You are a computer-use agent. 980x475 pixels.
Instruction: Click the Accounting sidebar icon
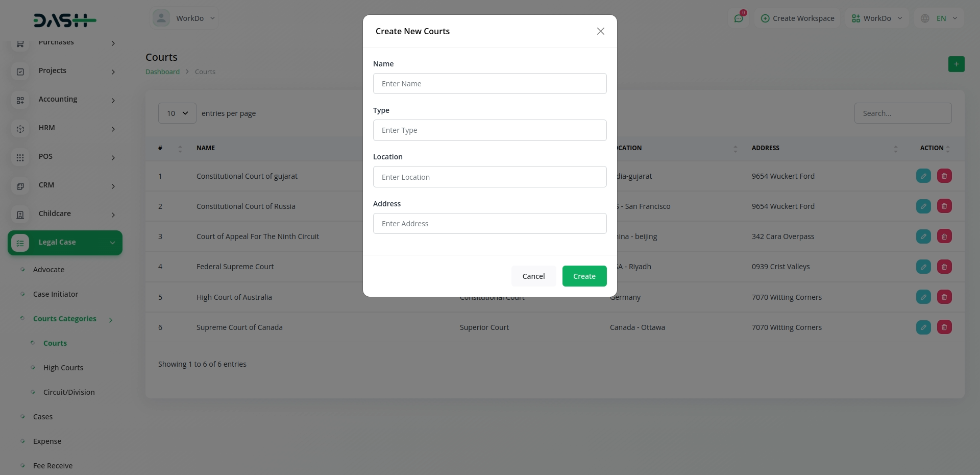(x=20, y=100)
